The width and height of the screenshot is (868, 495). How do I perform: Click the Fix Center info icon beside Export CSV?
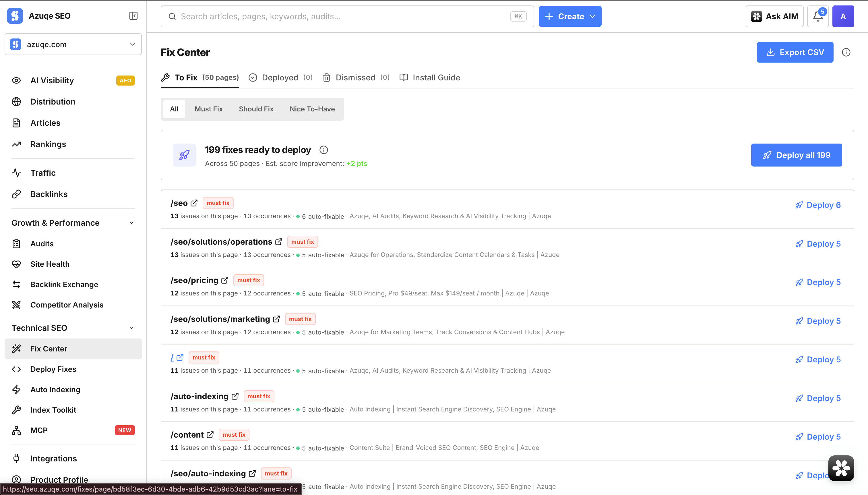click(x=846, y=52)
